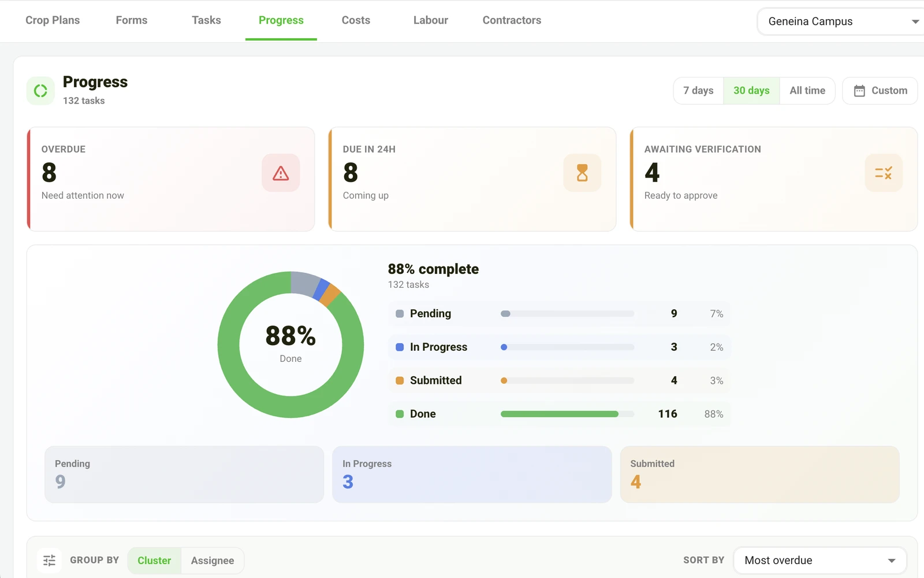Click the Submitted breakdown row
The width and height of the screenshot is (924, 578).
[559, 381]
